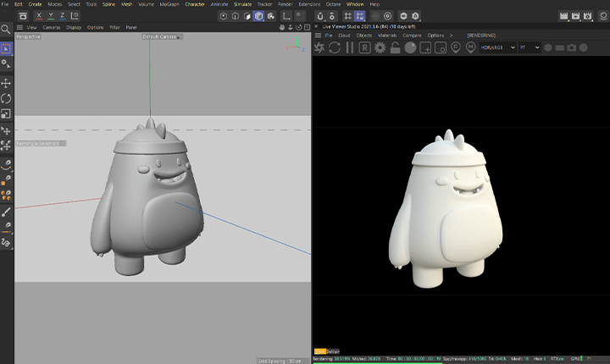Toggle Y axis lock

pyautogui.click(x=51, y=16)
